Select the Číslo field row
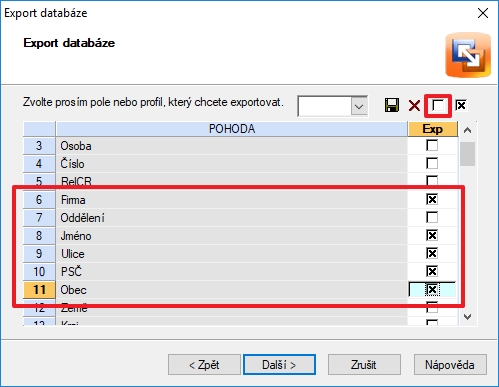The height and width of the screenshot is (387, 499). tap(232, 164)
